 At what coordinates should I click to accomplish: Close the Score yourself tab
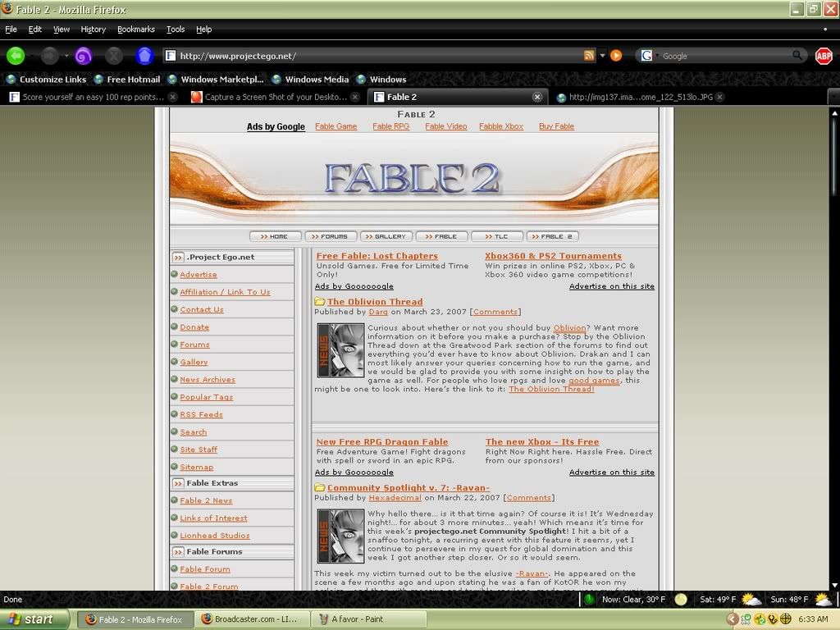pyautogui.click(x=172, y=97)
